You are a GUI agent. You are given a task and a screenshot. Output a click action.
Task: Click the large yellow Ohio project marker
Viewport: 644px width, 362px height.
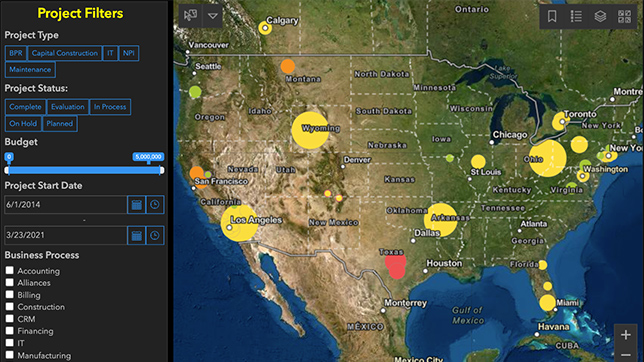[x=547, y=159]
